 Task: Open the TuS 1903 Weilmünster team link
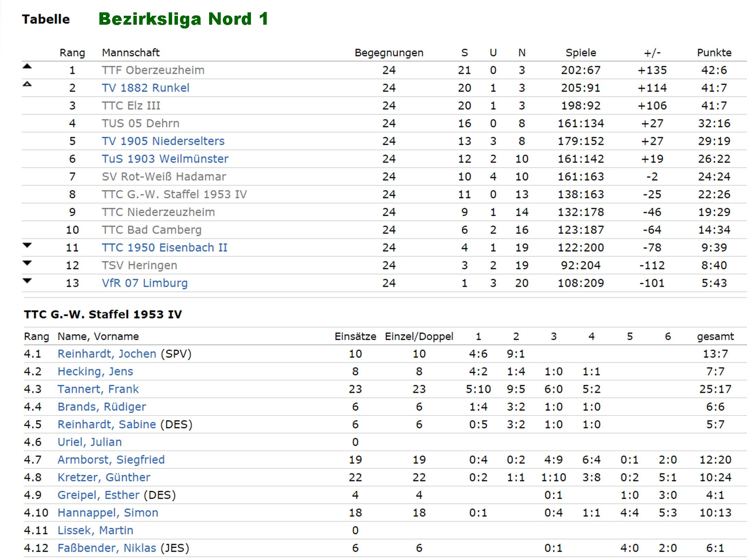pos(165,159)
